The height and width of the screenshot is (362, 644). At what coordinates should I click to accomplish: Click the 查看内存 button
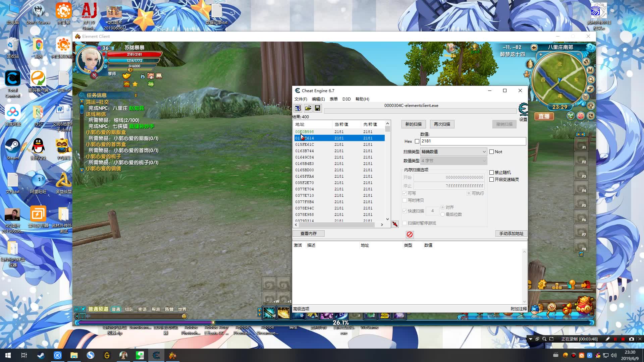pyautogui.click(x=309, y=234)
